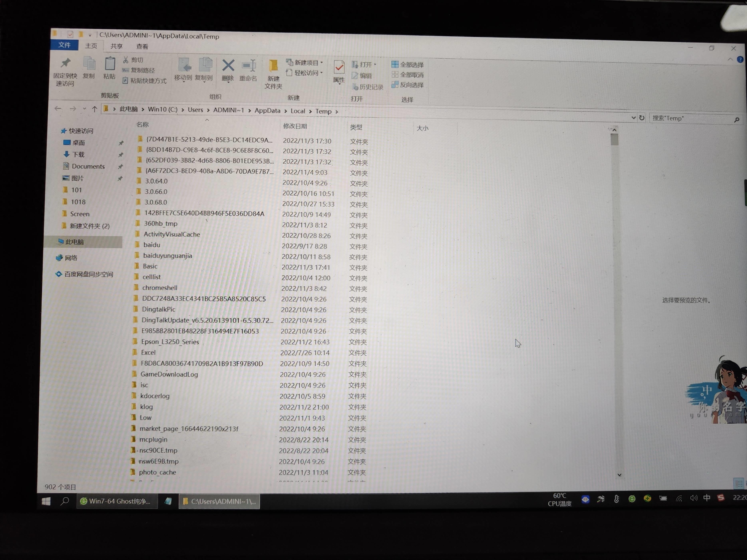Expand the Easy access (轻松访问) dropdown

321,73
